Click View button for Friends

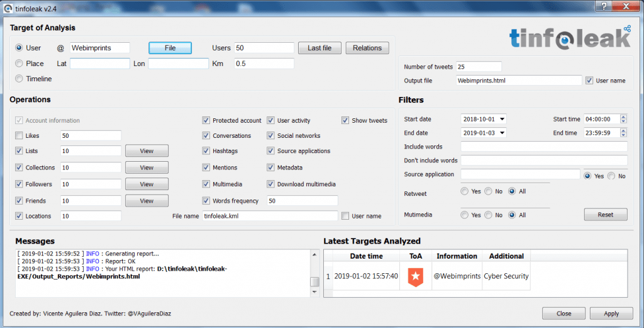click(147, 201)
